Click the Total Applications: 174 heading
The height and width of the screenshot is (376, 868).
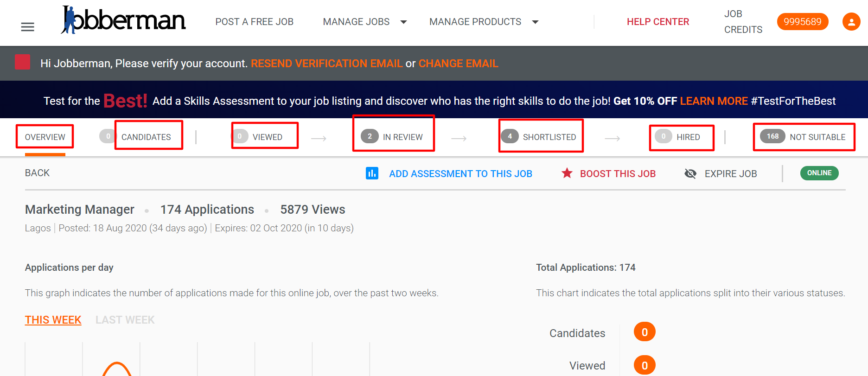[586, 268]
